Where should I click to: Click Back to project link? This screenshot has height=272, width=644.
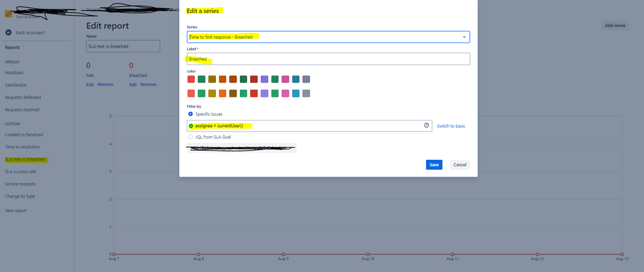tap(30, 32)
